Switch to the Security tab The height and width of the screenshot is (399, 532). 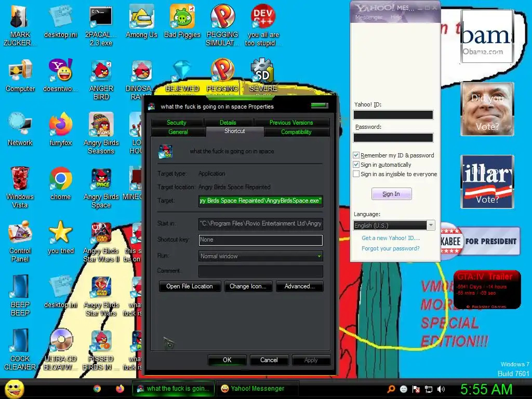pyautogui.click(x=177, y=123)
